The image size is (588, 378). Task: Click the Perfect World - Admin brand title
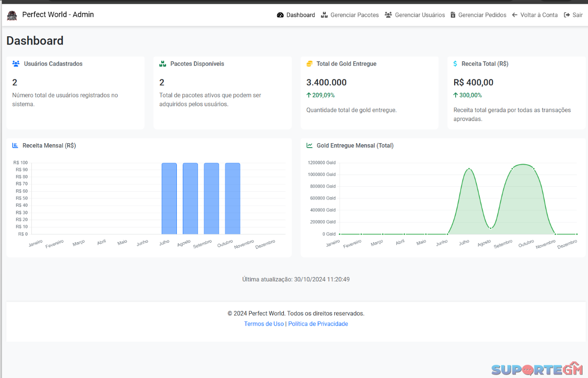pos(58,15)
